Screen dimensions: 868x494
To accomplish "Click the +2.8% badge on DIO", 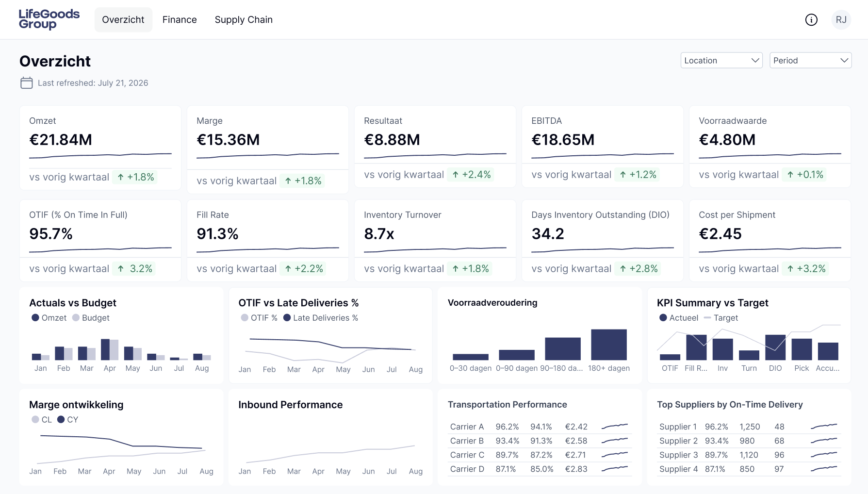I will click(639, 269).
